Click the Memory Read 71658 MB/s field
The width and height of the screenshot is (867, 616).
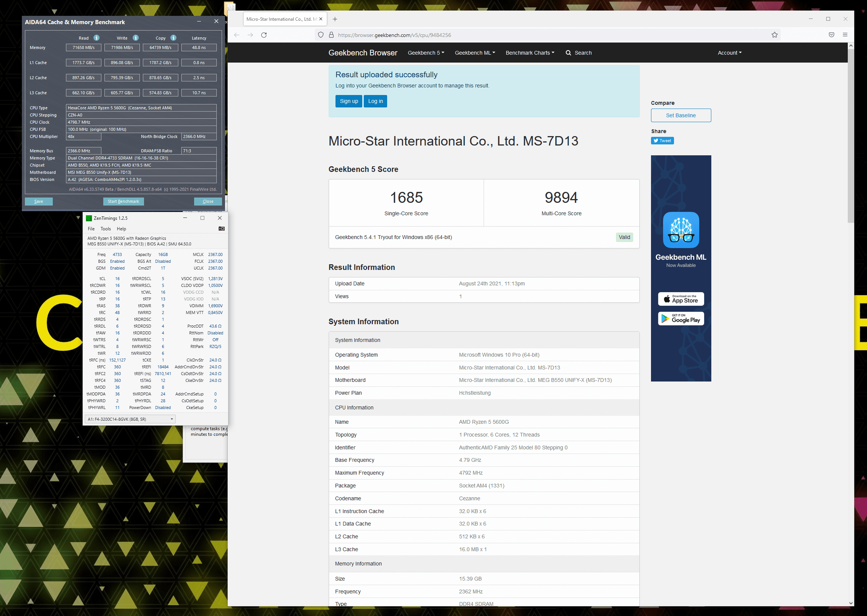[x=83, y=48]
